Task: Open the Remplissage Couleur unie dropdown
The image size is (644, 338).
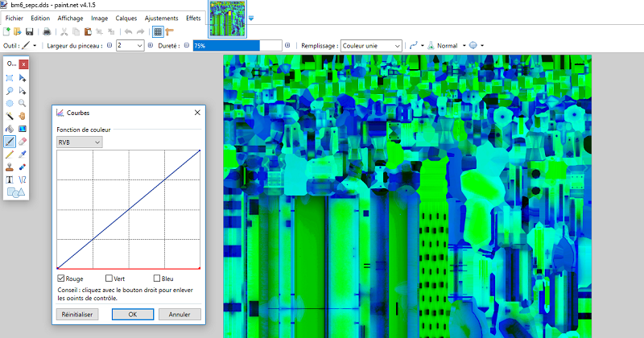Action: click(x=371, y=46)
